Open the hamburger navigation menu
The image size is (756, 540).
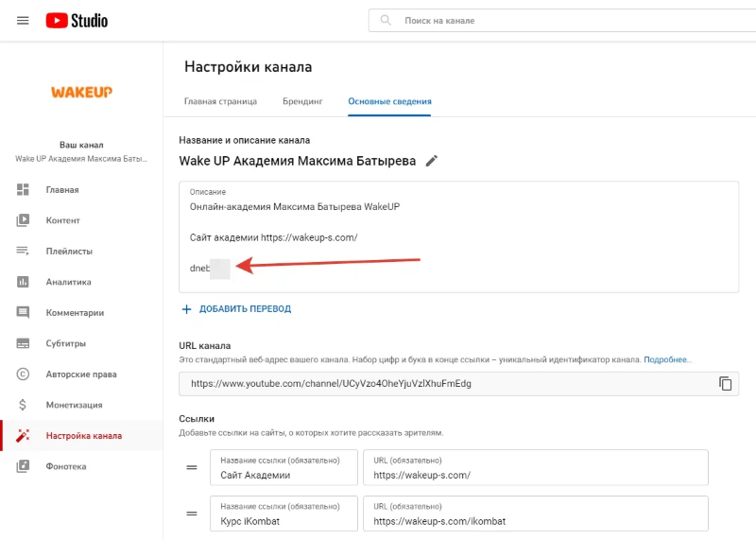(x=23, y=21)
